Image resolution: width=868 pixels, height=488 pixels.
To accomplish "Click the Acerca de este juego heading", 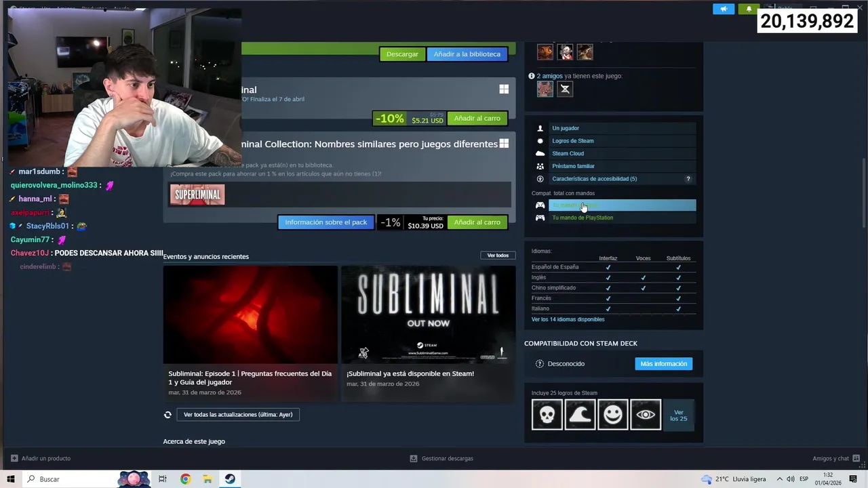I will click(x=194, y=441).
